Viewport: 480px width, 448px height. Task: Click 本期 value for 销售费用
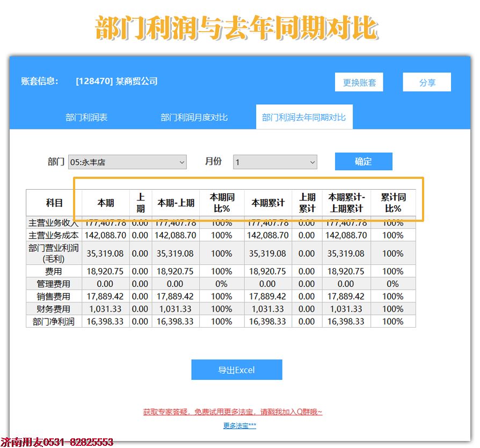click(x=105, y=297)
